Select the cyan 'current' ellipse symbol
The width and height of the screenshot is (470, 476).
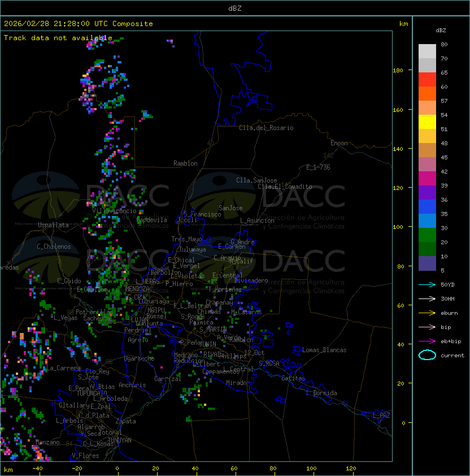tap(427, 355)
